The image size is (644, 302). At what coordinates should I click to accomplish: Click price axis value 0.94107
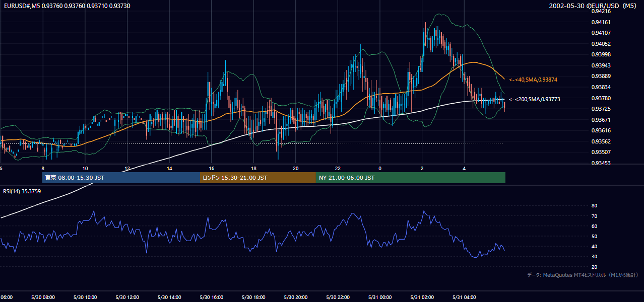pyautogui.click(x=601, y=33)
